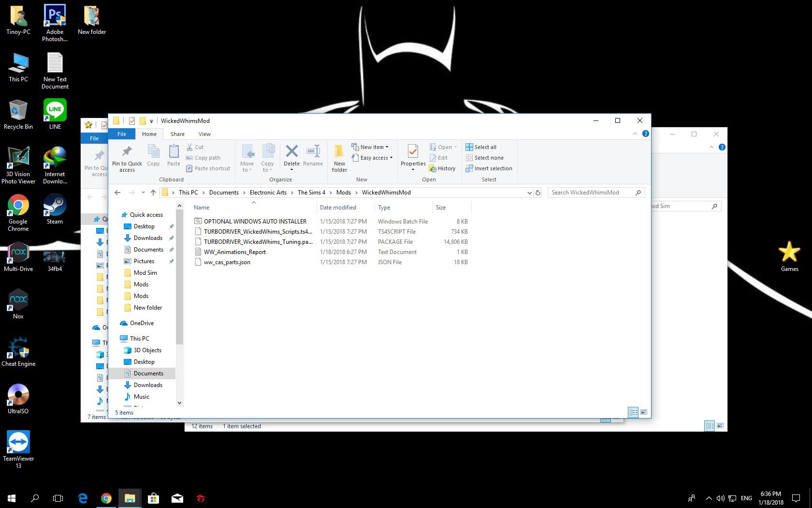Viewport: 812px width, 508px height.
Task: Click Select none
Action: tap(484, 158)
